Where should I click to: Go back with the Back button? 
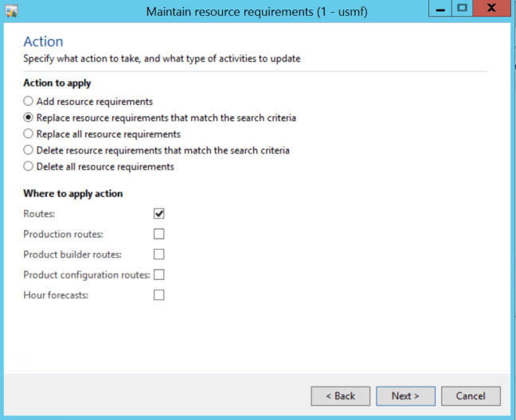(341, 396)
